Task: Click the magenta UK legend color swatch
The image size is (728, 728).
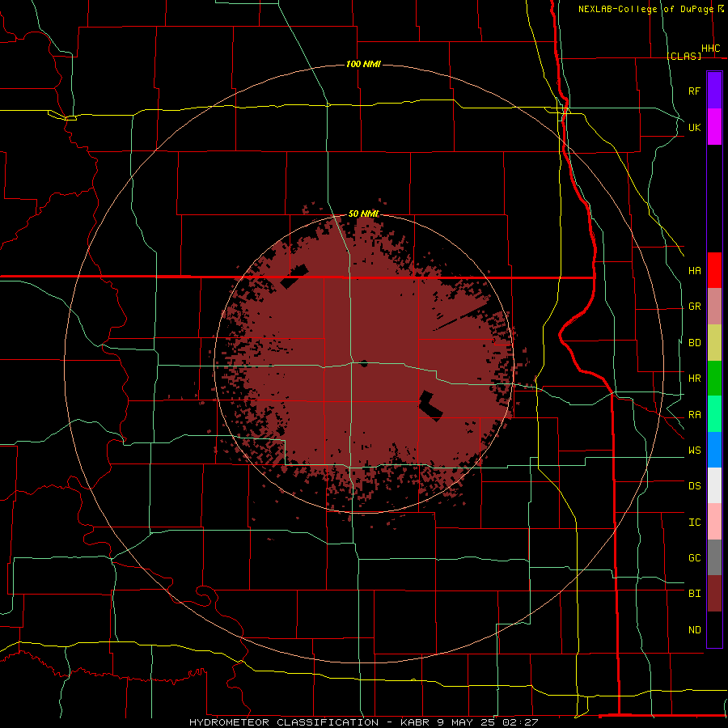Action: coord(714,127)
